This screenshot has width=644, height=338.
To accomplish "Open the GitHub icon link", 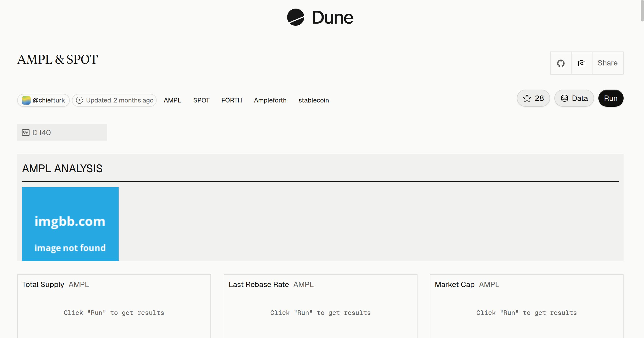I will point(561,63).
